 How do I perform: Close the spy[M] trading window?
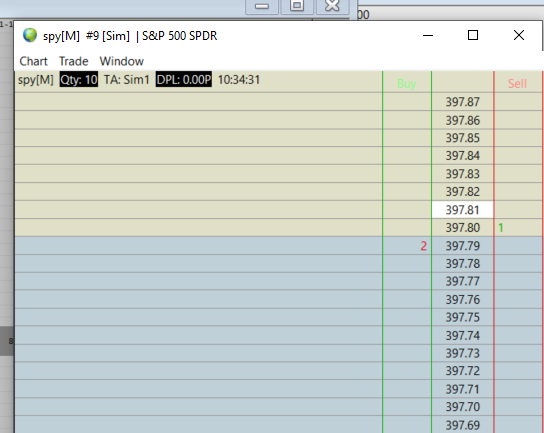519,35
